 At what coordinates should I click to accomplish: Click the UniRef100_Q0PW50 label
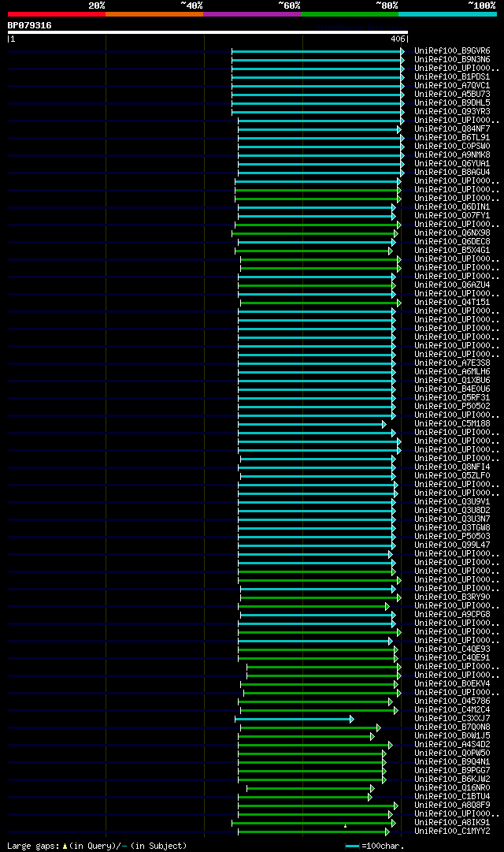click(x=452, y=753)
